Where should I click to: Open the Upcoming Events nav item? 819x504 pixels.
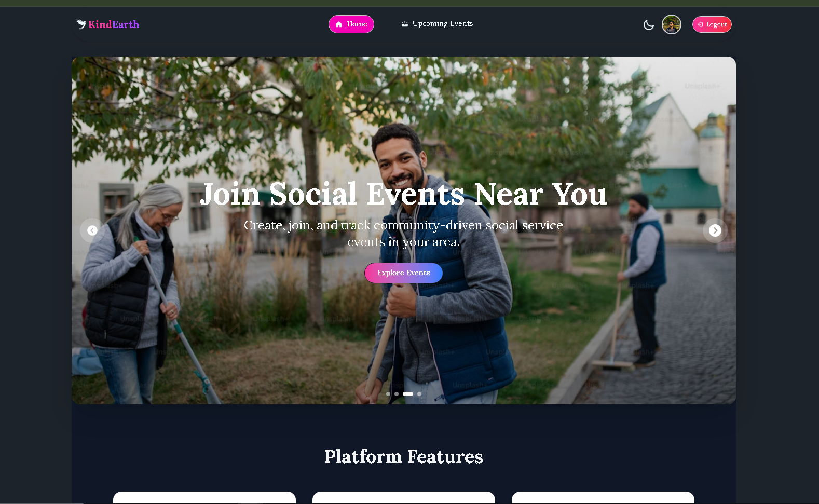pyautogui.click(x=437, y=24)
